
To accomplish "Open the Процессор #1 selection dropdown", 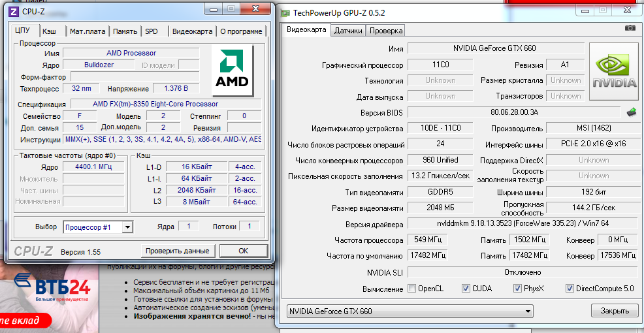I will click(x=99, y=227).
